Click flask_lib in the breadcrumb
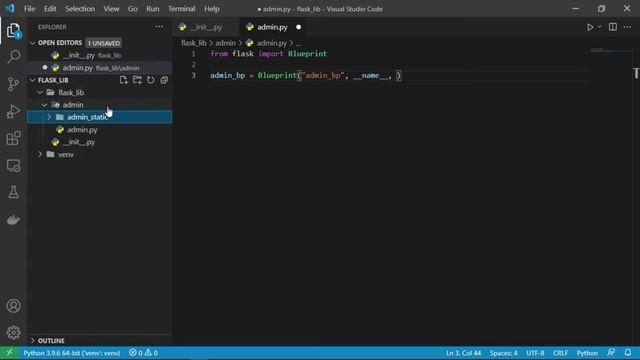The image size is (640, 360). point(194,43)
